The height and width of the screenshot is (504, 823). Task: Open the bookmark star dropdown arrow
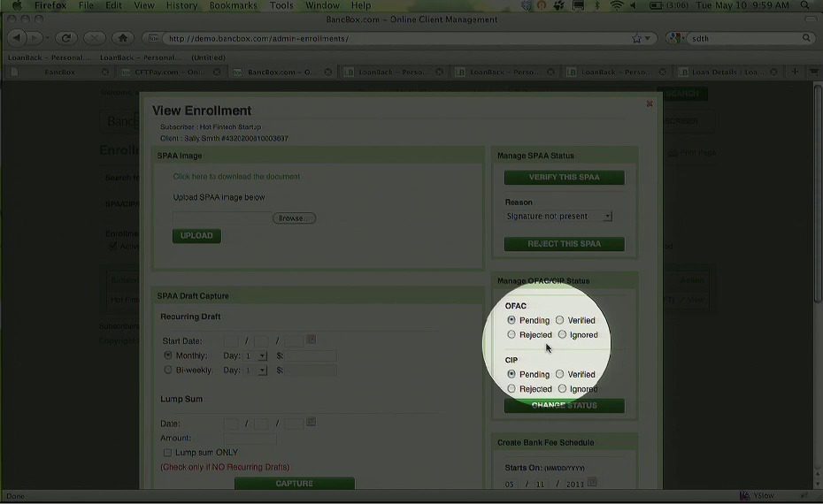pyautogui.click(x=648, y=38)
